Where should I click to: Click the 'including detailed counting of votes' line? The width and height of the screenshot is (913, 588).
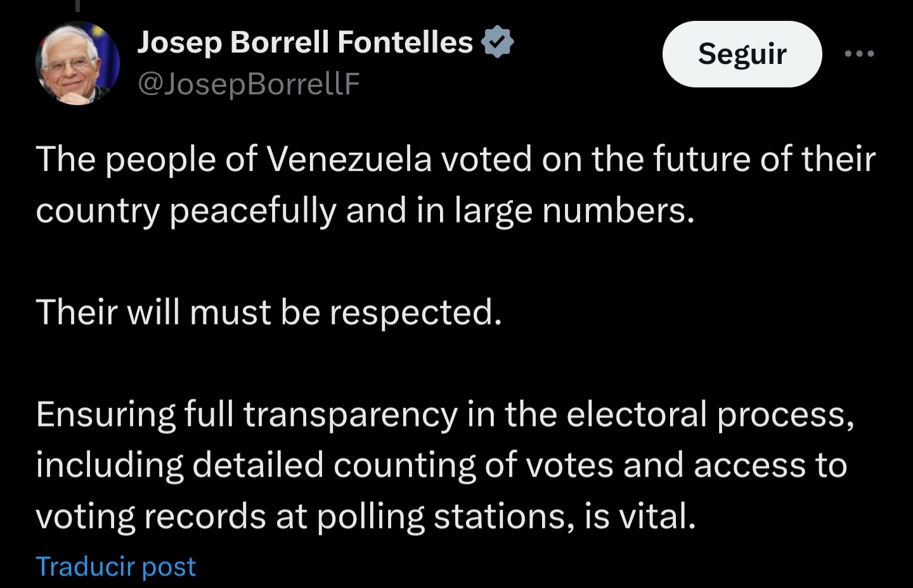[441, 465]
